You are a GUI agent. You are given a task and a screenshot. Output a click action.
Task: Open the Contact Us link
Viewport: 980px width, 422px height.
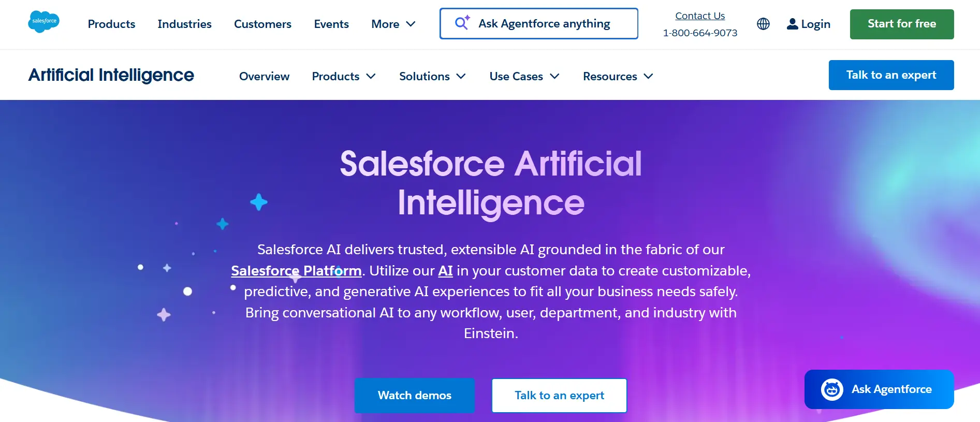click(700, 16)
